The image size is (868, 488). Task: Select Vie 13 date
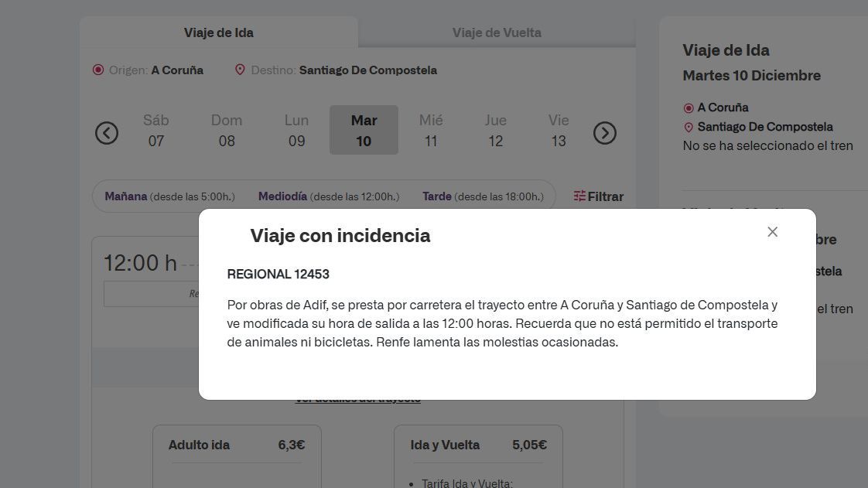[x=559, y=131]
